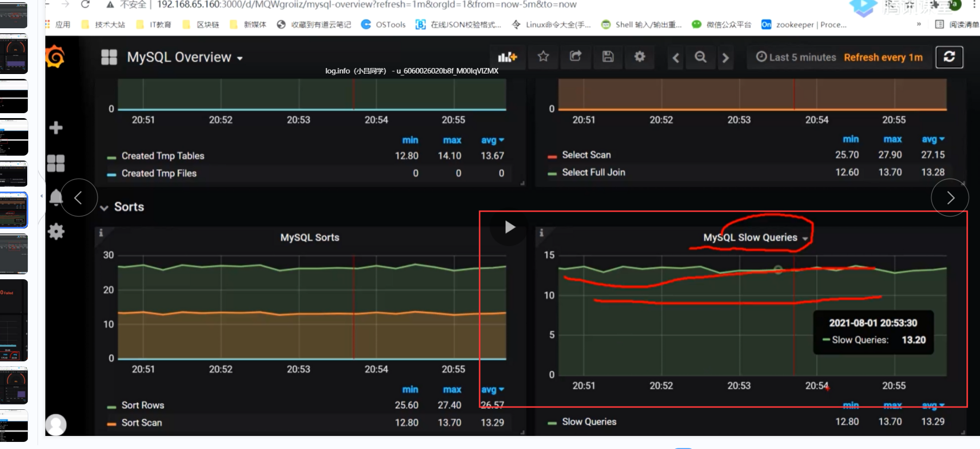Click the browser reload icon
Screen dimensions: 980x449
click(85, 4)
